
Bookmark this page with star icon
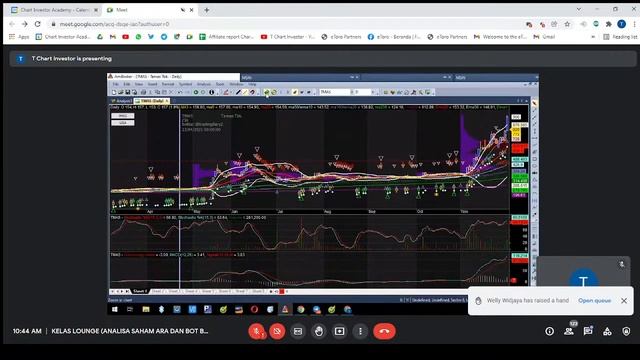tap(567, 24)
